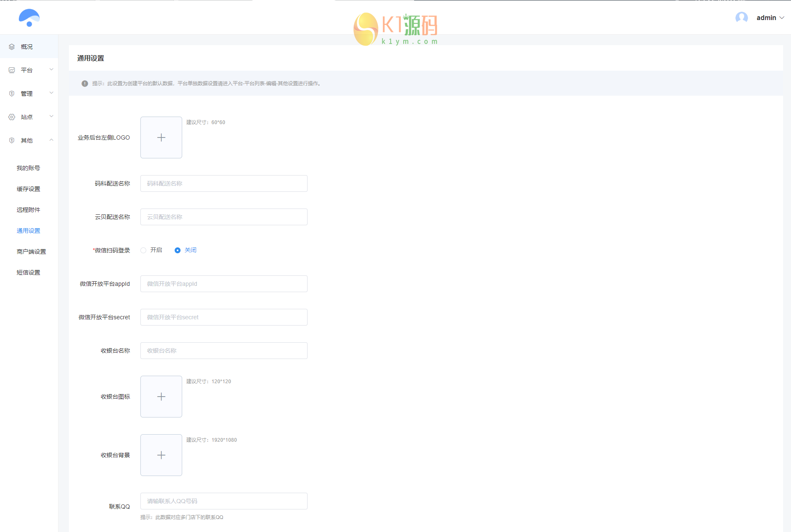The height and width of the screenshot is (532, 791).
Task: Focus the 码科配送名称 input field
Action: click(224, 183)
